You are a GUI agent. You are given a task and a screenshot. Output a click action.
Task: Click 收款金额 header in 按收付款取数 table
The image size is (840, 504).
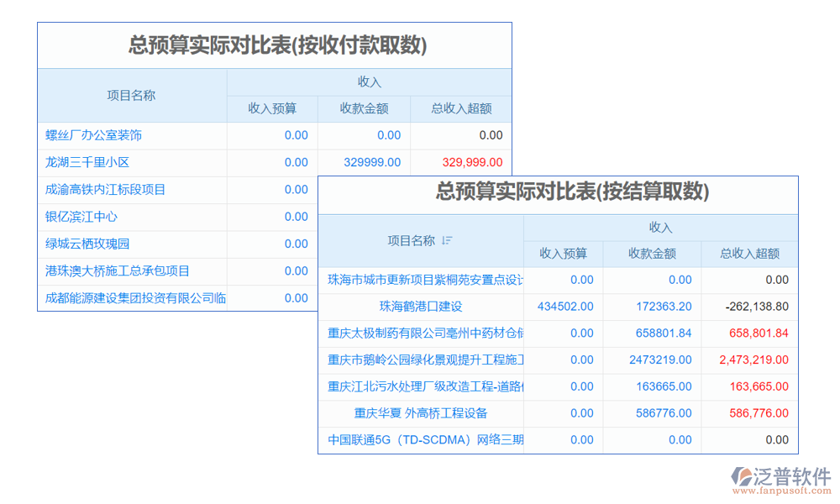click(x=364, y=108)
